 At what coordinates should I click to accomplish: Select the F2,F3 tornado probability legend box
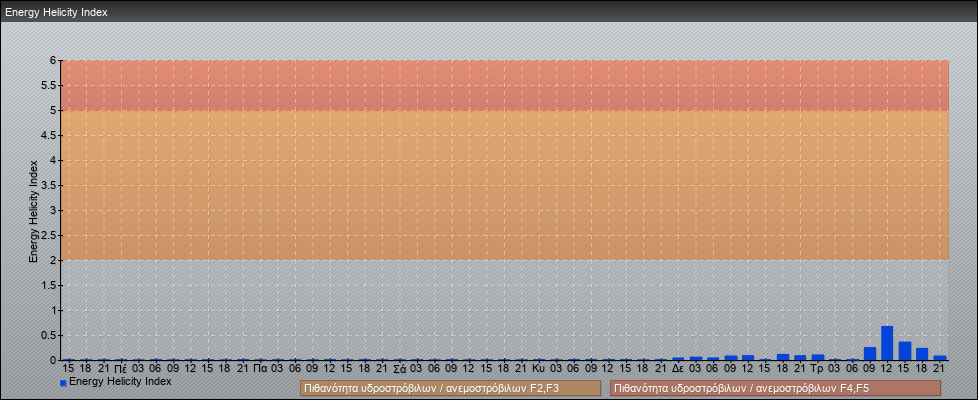tap(449, 388)
